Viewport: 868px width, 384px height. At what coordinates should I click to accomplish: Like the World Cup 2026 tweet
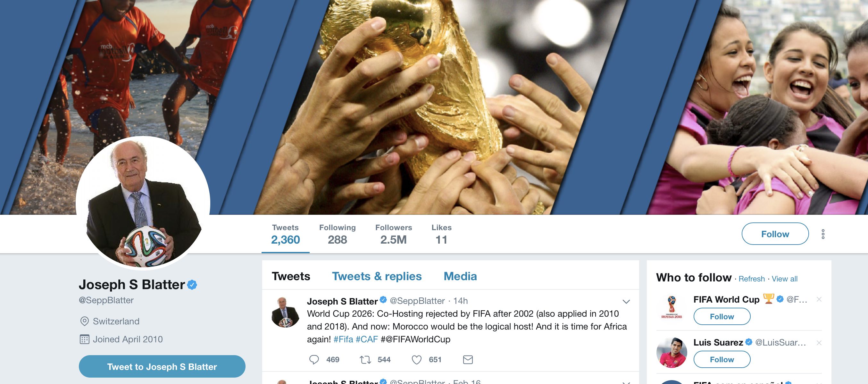(416, 360)
